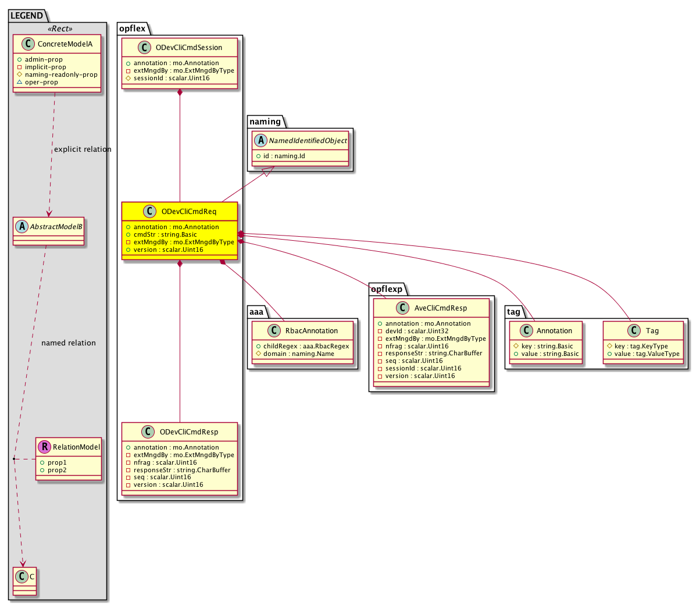Select the class icon of ODevCliCmdResp

coord(148,432)
